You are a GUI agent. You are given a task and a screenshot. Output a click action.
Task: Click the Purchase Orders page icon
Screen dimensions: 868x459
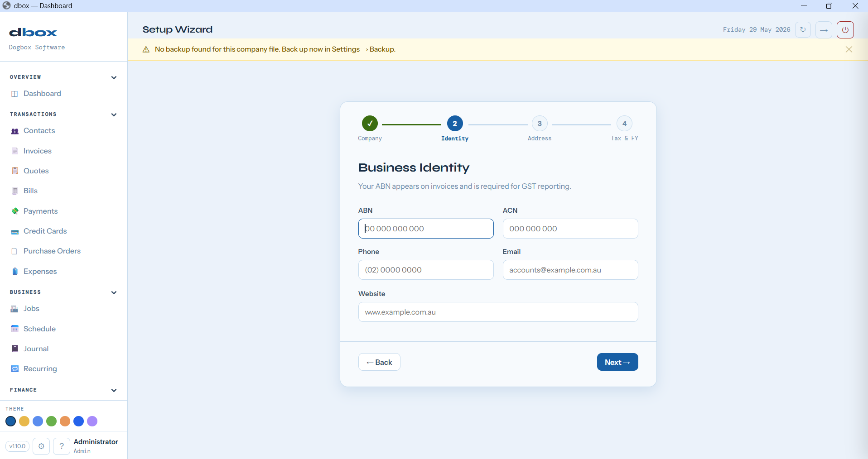[x=14, y=251]
